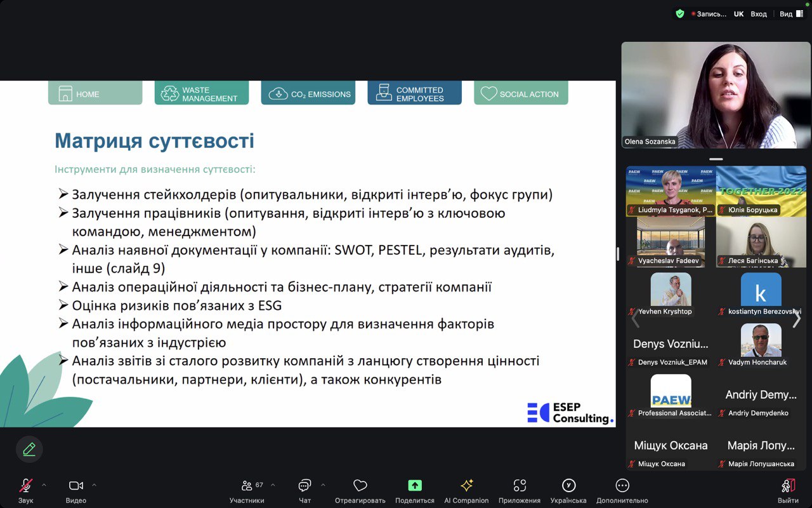This screenshot has height=508, width=812.
Task: Open the Приложения apps icon
Action: 520,486
